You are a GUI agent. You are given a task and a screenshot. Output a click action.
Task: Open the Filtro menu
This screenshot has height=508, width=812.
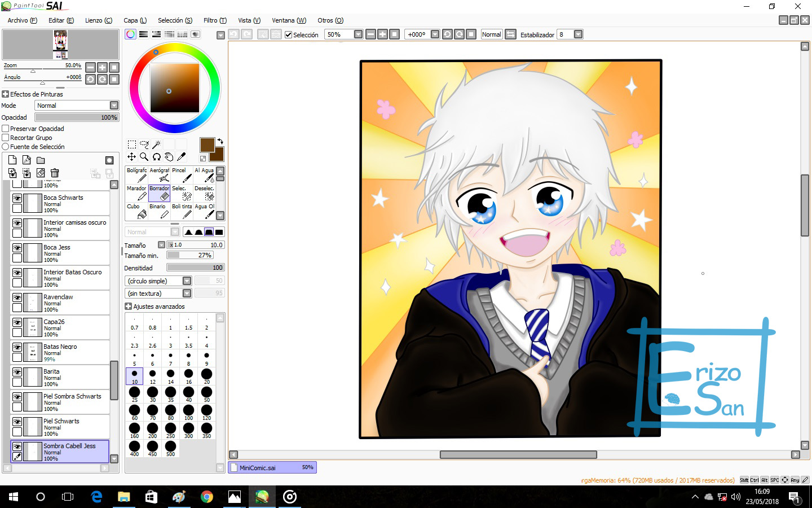coord(215,20)
